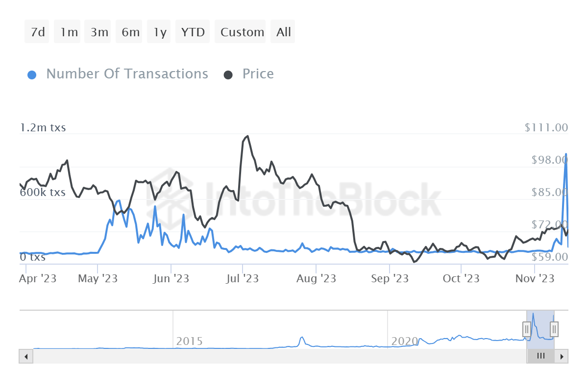Toggle the Price series visibility
The image size is (588, 392).
(258, 73)
